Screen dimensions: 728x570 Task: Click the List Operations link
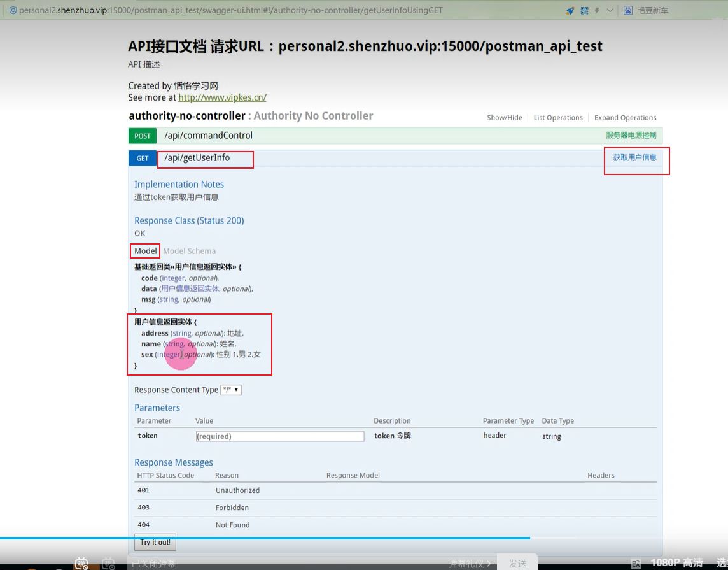coord(558,118)
